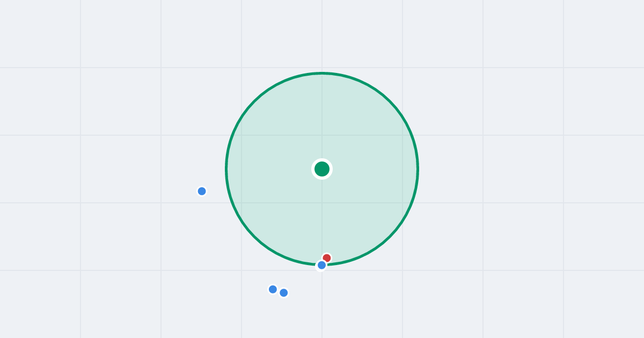Click the white ring around the green center marker
Image resolution: width=644 pixels, height=338 pixels.
322,159
